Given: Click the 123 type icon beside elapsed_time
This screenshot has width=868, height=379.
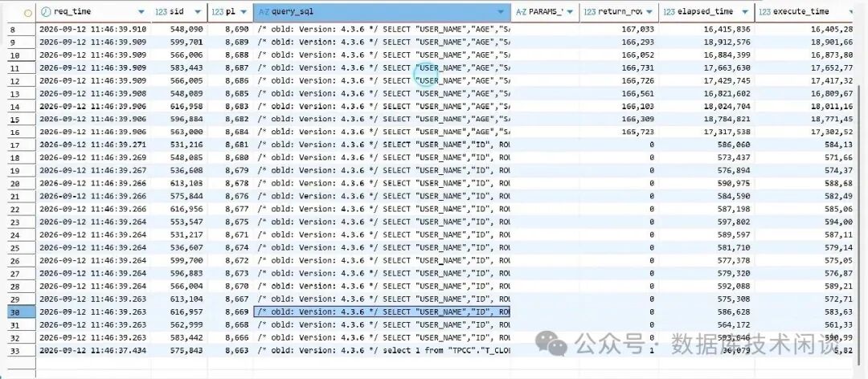Looking at the screenshot, I should [669, 11].
